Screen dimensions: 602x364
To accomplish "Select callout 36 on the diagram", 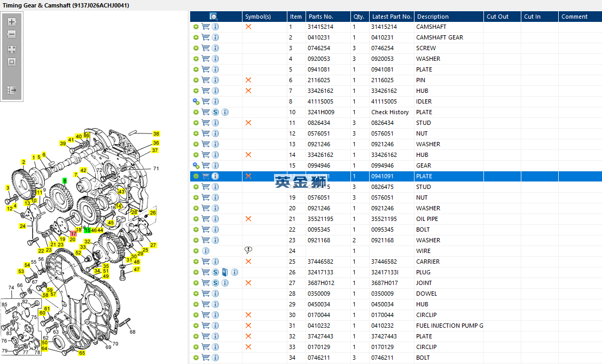I will (156, 143).
